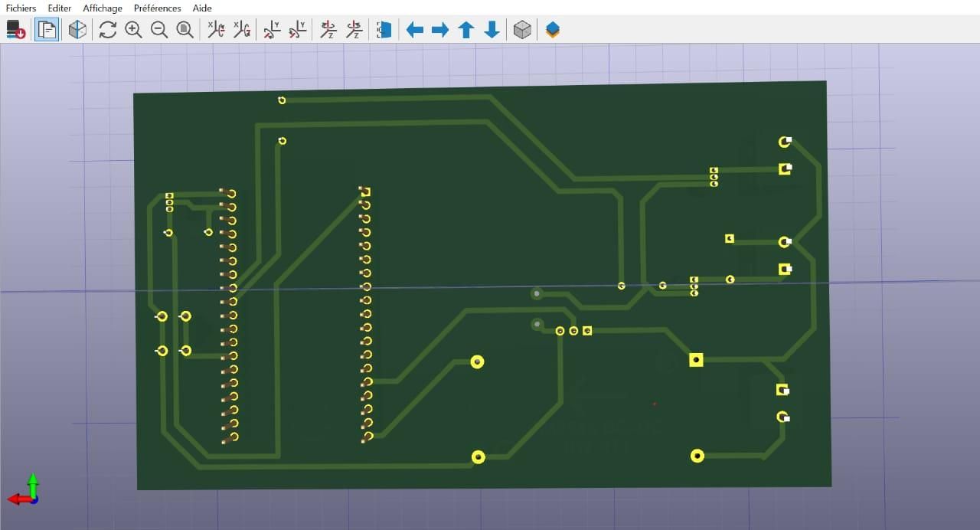Click the zoom out magnifier
This screenshot has height=530, width=980.
pos(159,30)
